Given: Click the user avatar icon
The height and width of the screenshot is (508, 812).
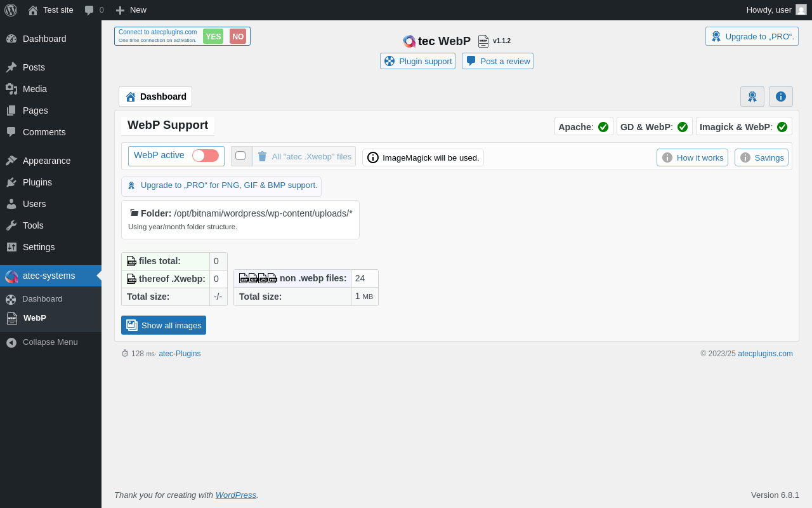Looking at the screenshot, I should [x=801, y=10].
